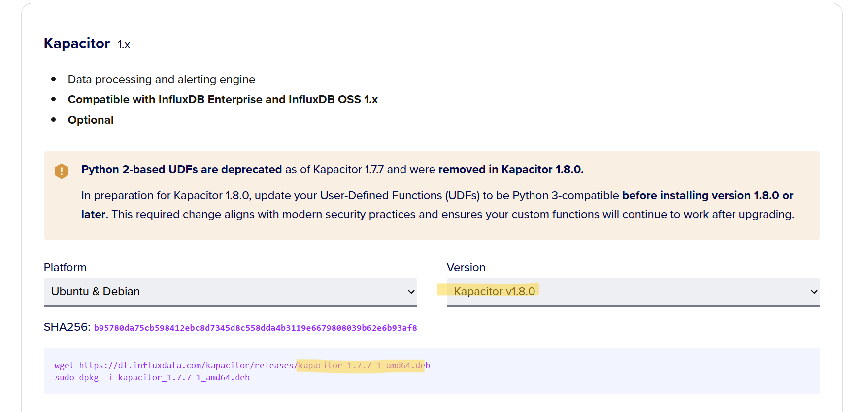868x412 pixels.
Task: Click the highlighted deb filename in the wget URL
Action: 361,365
